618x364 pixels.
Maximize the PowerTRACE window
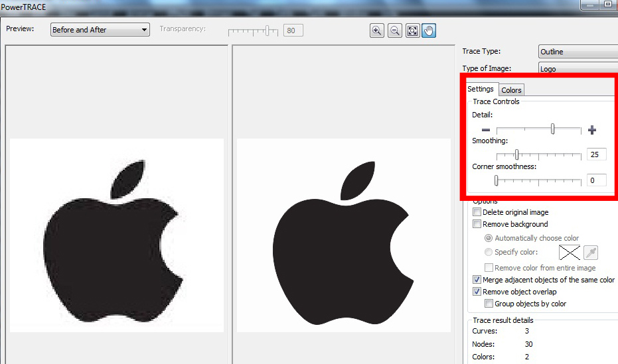(609, 5)
